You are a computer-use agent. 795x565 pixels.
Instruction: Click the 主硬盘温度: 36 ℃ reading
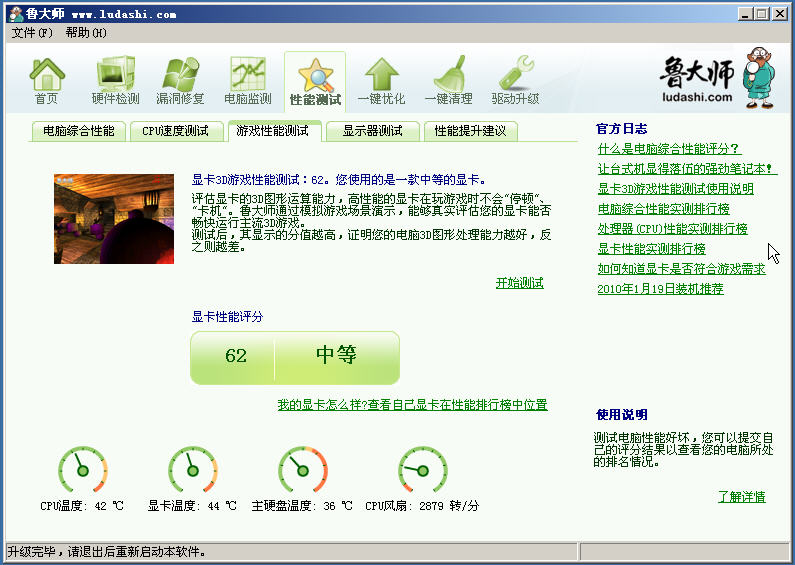pos(302,506)
